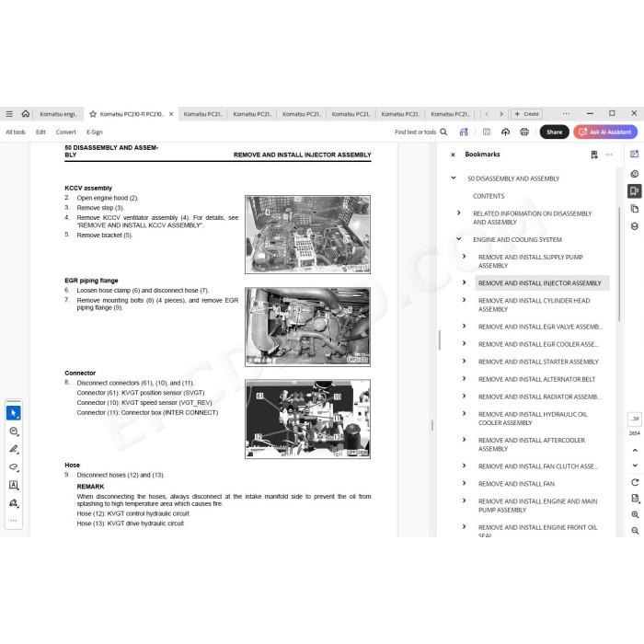Open the hamburger menu icon
Screen dimensions: 644x644
tap(9, 114)
